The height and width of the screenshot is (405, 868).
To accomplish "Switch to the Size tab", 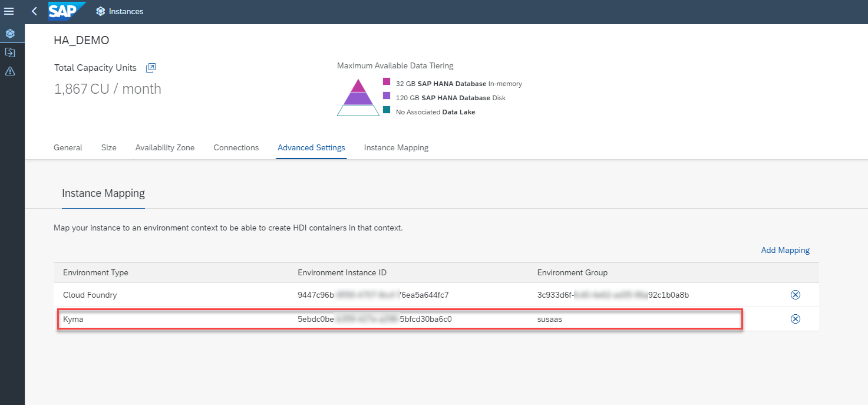I will [x=109, y=147].
